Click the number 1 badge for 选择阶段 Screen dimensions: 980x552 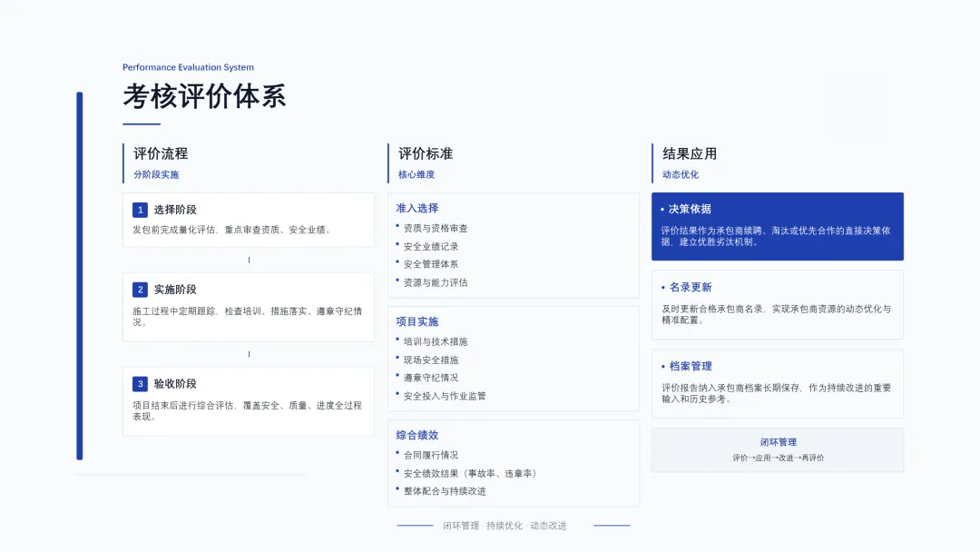[x=140, y=210]
